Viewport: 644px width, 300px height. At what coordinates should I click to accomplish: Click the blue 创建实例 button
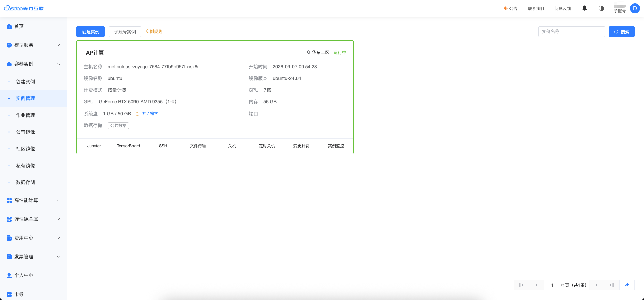pyautogui.click(x=91, y=32)
